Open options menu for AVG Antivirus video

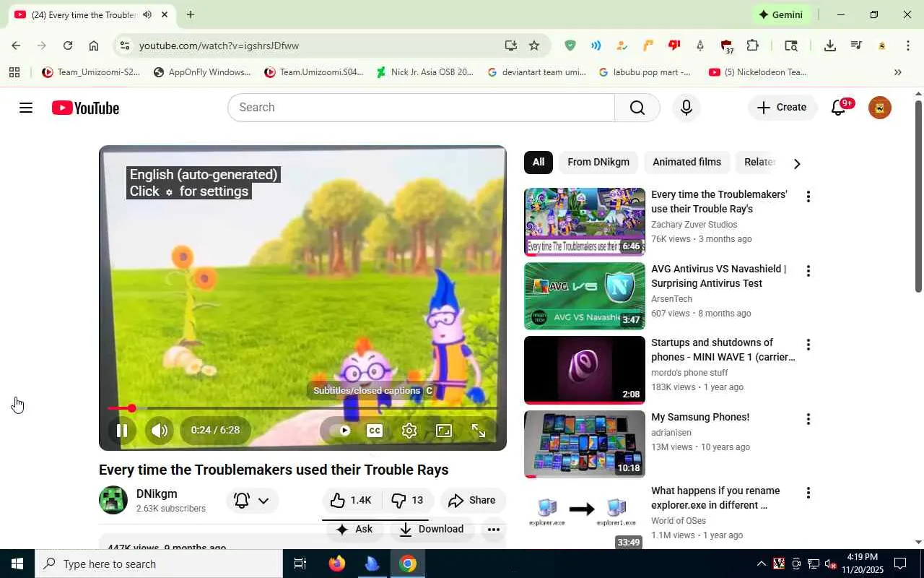[x=808, y=271]
